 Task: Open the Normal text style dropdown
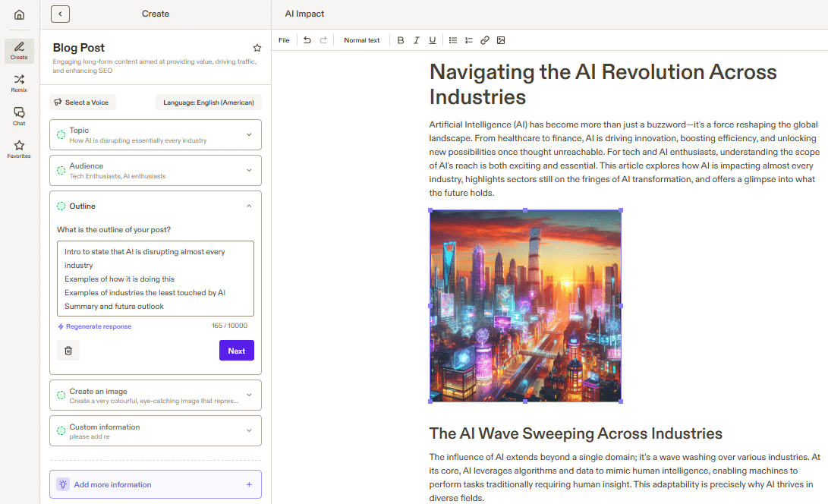(x=362, y=40)
